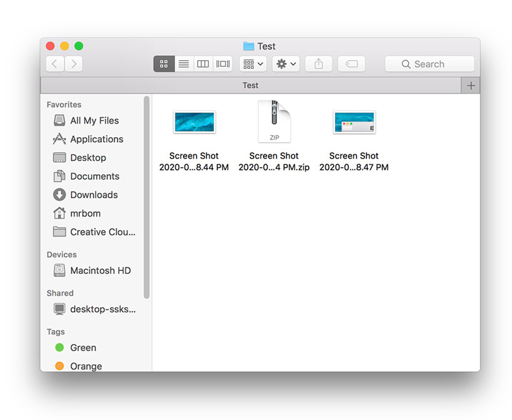The image size is (512, 420).
Task: Select Screen Shot 8.47 PM thumbnail
Action: (x=354, y=122)
